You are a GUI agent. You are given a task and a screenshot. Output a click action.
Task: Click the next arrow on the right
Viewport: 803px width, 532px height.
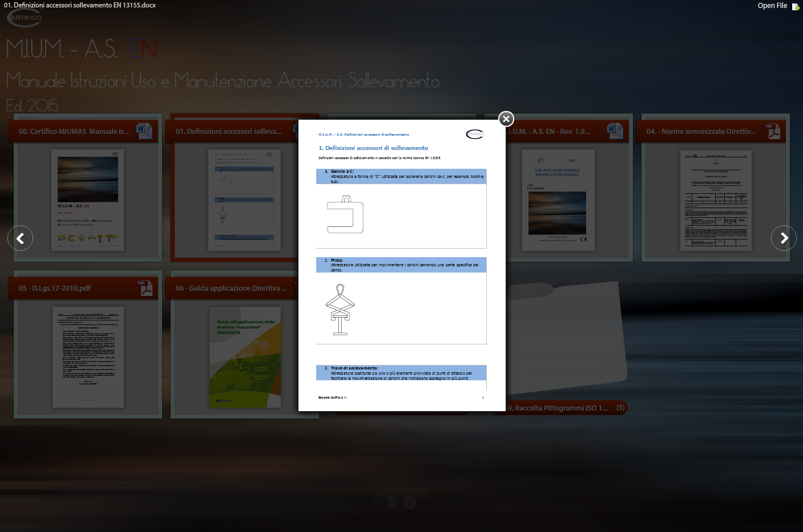784,238
